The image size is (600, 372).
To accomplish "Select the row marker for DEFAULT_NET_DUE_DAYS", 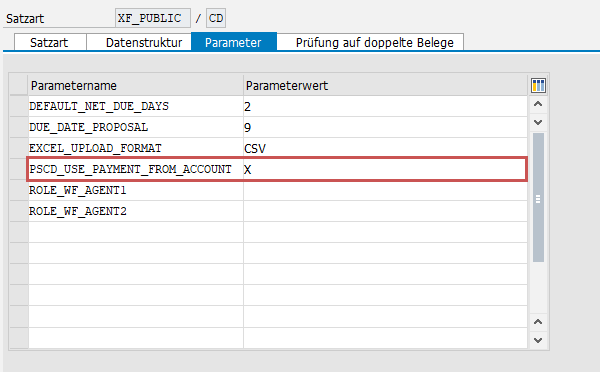I will (x=19, y=106).
